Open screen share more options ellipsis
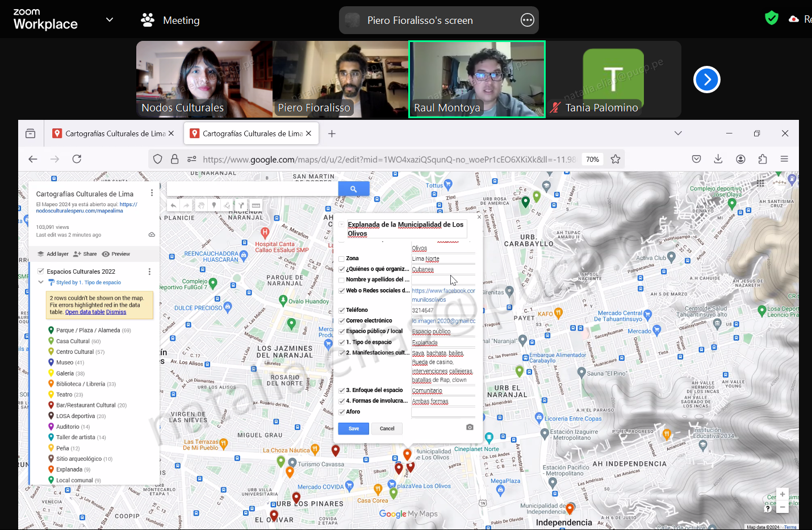Viewport: 812px width, 530px height. pyautogui.click(x=528, y=20)
